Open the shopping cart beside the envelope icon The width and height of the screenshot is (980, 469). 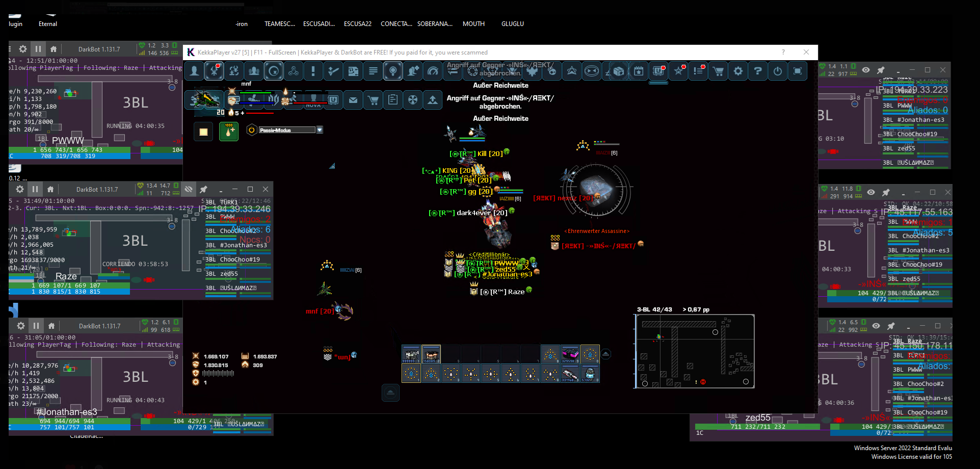point(373,100)
